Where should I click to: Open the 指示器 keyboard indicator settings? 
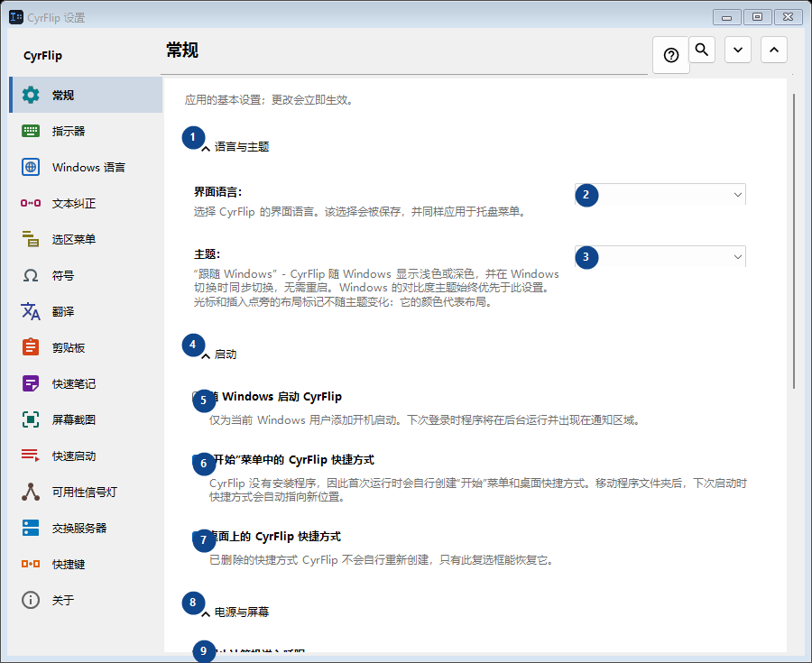(x=86, y=131)
